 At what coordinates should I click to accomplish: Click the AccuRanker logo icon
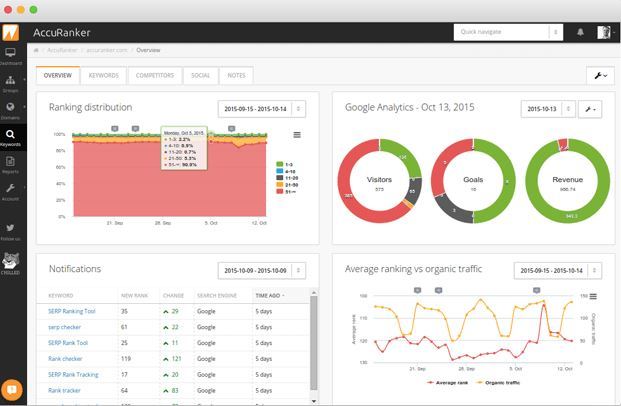(x=11, y=32)
